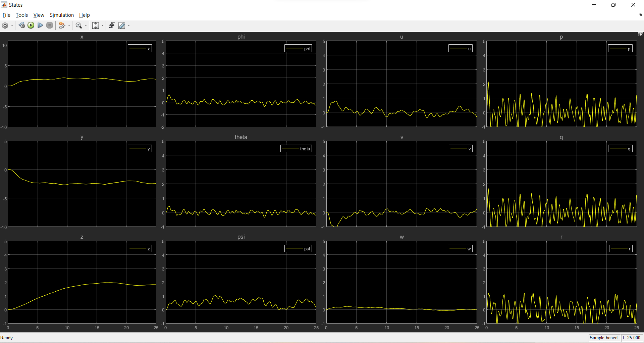Screen dimensions: 644x343
Task: Click the phi legend box
Action: 298,49
